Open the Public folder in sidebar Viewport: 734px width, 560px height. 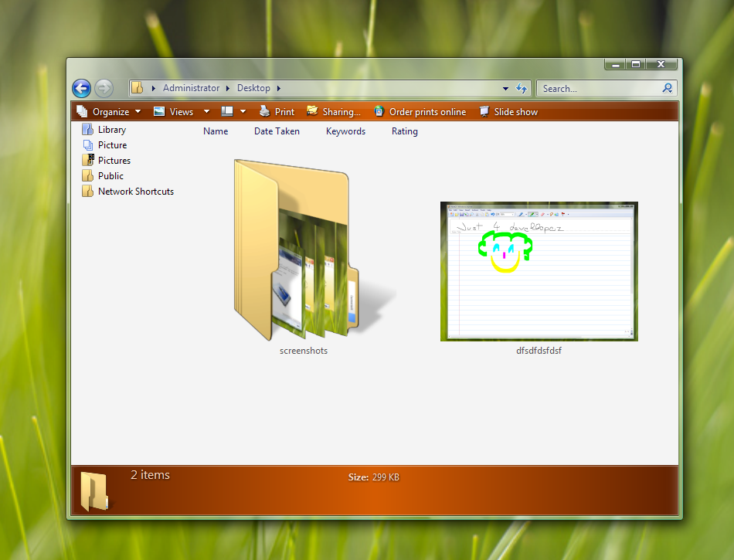[x=110, y=176]
